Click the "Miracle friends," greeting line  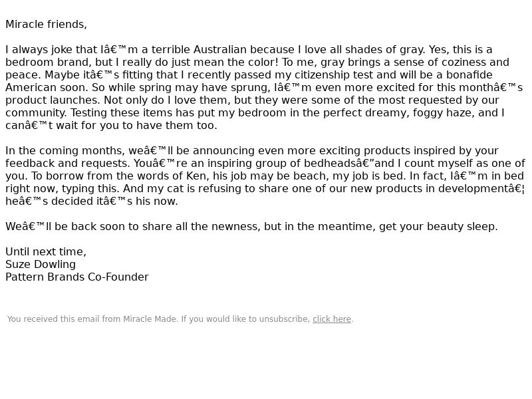click(46, 25)
